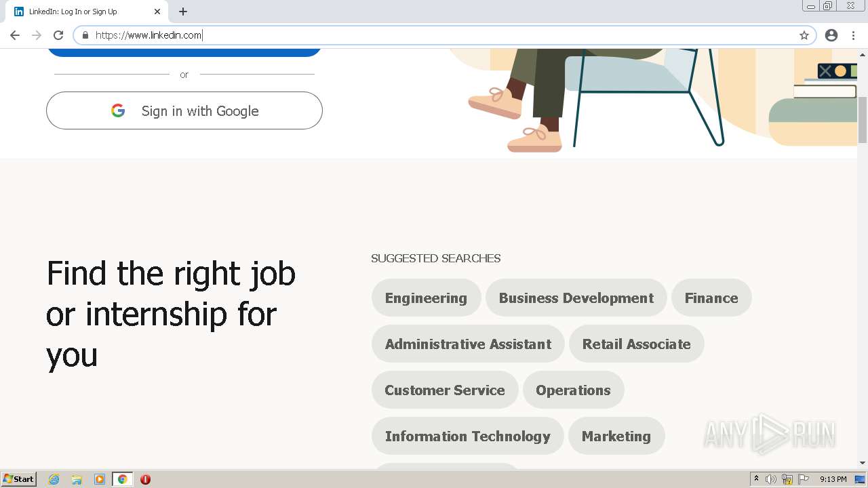868x488 pixels.
Task: Select the Retail Associate search chip
Action: pos(636,344)
